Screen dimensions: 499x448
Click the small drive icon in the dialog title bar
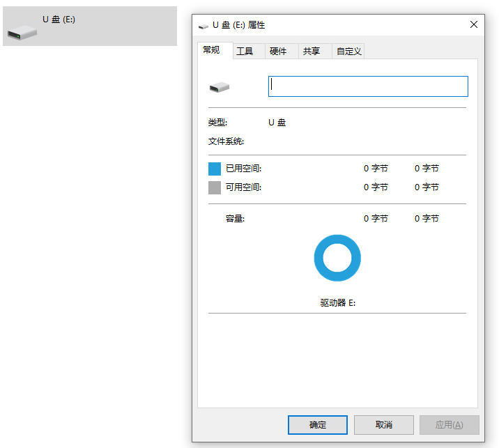(x=203, y=25)
